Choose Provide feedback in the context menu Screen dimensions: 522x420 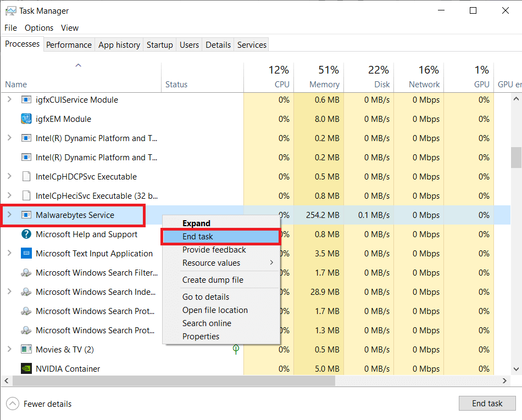(x=221, y=250)
